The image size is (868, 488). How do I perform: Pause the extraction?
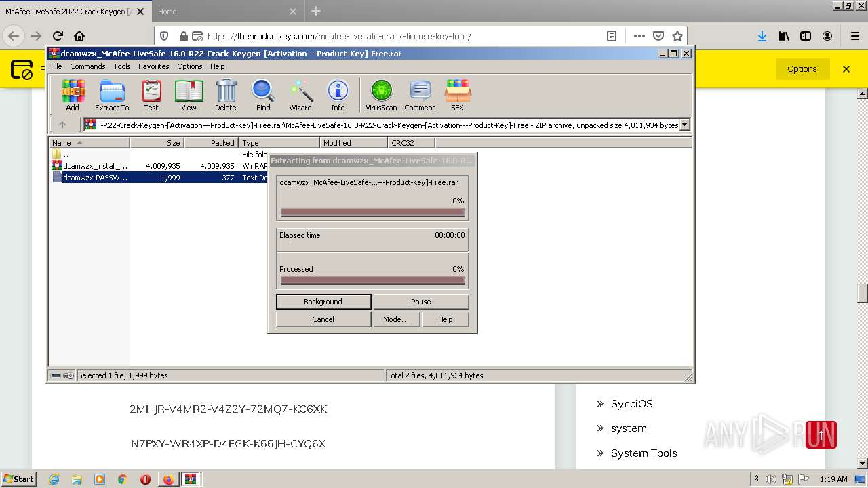coord(420,302)
